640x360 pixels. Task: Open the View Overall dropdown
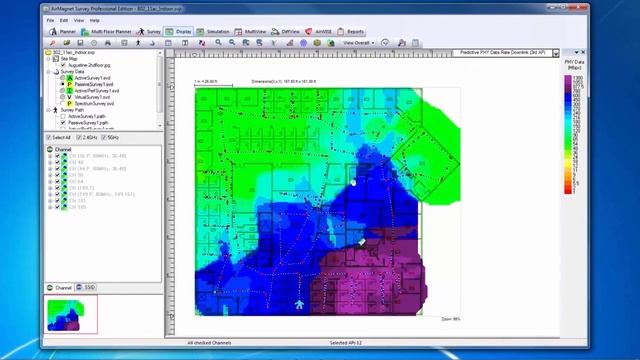click(x=358, y=43)
